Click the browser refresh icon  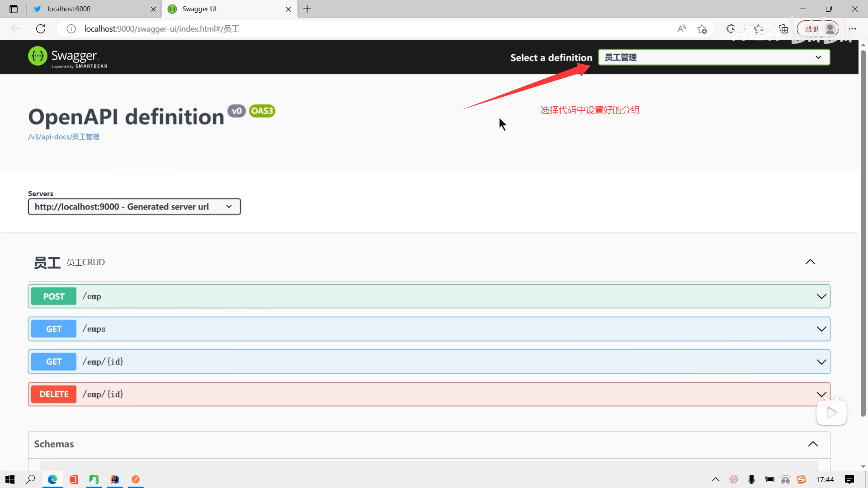click(x=41, y=29)
